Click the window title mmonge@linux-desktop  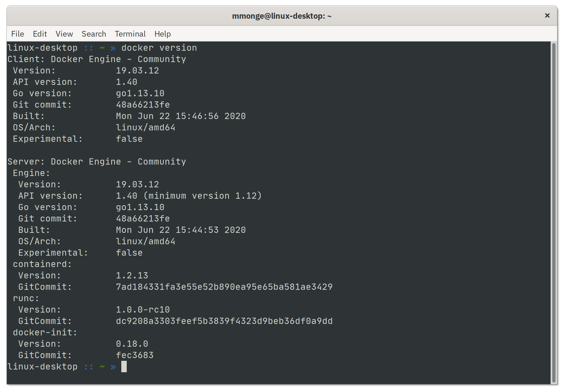coord(282,16)
